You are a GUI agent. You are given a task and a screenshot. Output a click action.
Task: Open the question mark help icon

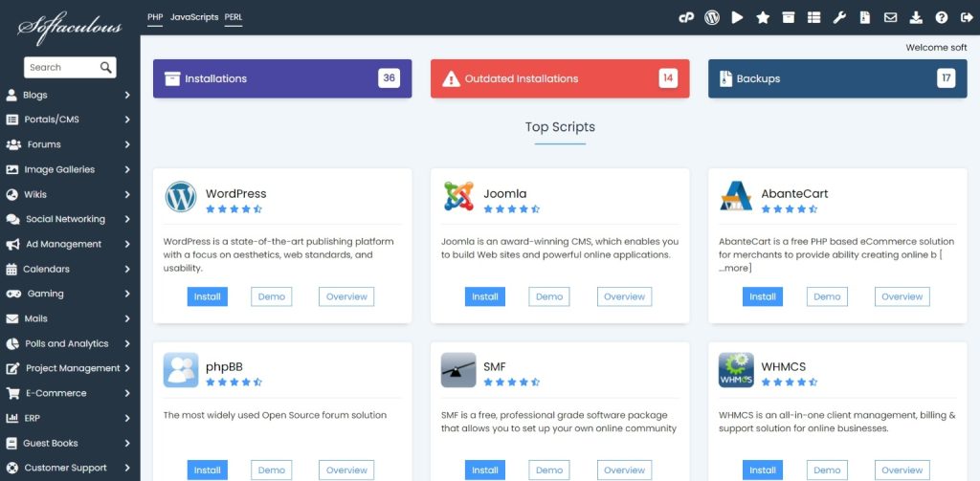click(941, 17)
